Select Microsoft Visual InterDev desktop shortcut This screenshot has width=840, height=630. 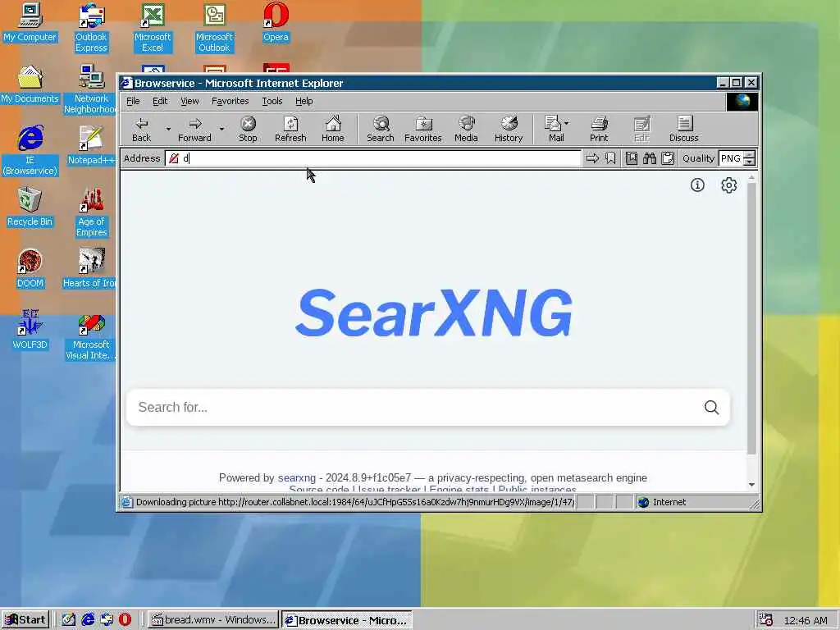click(x=91, y=336)
